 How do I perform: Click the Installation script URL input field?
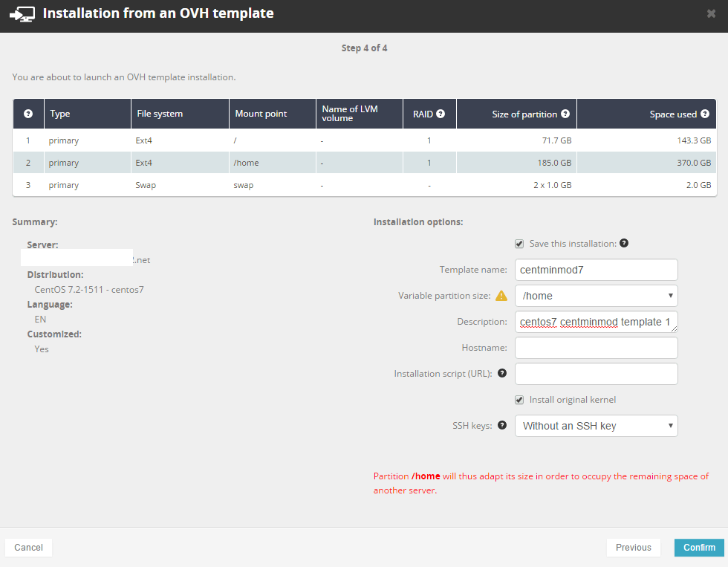tap(596, 374)
